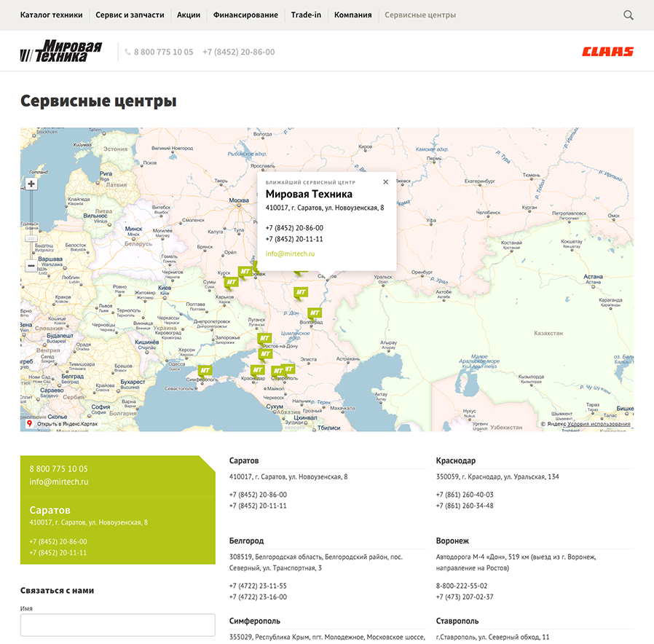
Task: Focus the Имя input field
Action: [117, 625]
